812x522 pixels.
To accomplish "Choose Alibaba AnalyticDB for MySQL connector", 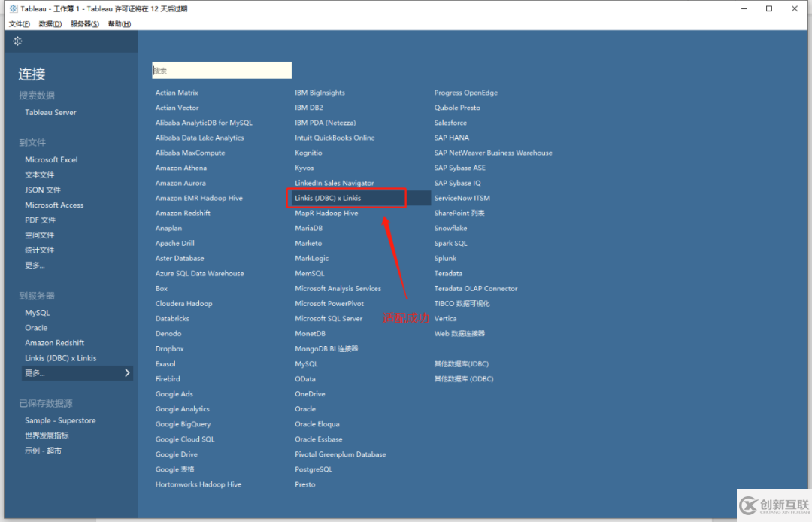I will pyautogui.click(x=204, y=123).
